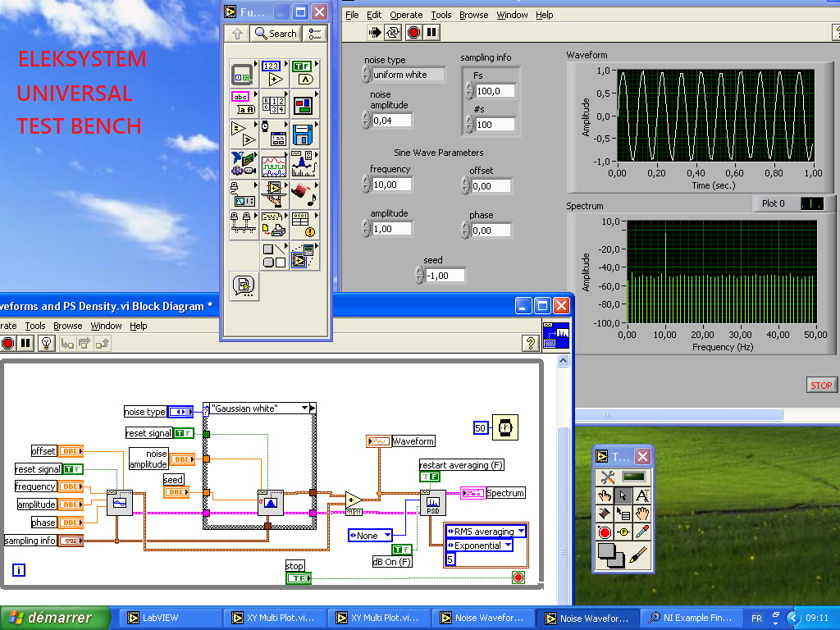Open the Numeric functions palette
This screenshot has height=630, width=840.
[x=274, y=75]
